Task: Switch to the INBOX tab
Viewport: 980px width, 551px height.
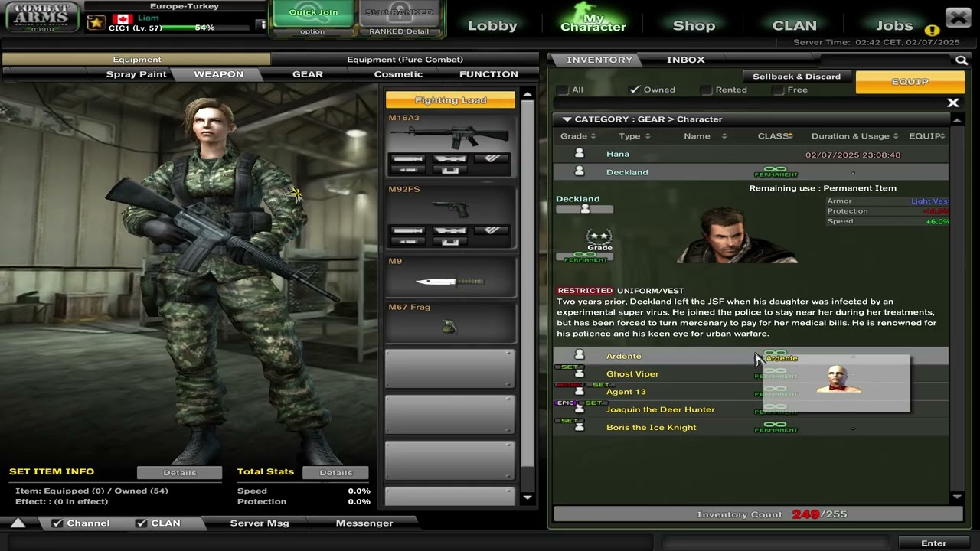Action: [686, 60]
